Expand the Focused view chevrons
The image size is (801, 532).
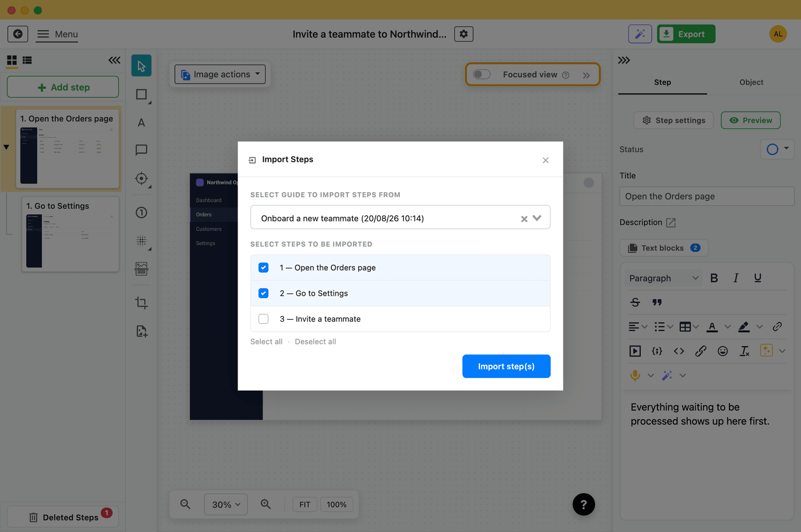point(586,75)
